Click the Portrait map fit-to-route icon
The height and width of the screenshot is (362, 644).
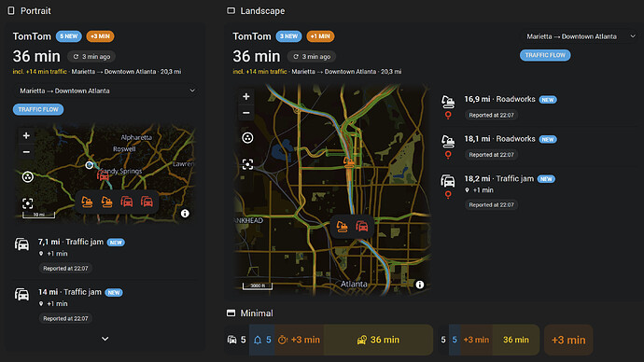27,203
